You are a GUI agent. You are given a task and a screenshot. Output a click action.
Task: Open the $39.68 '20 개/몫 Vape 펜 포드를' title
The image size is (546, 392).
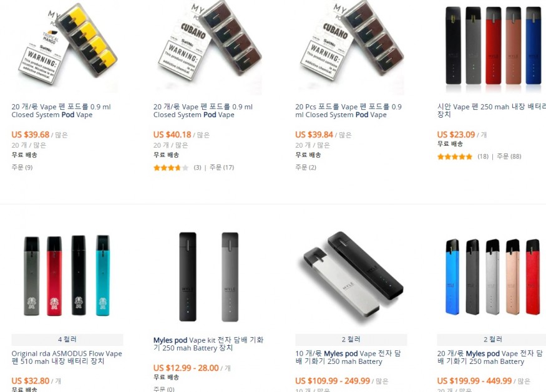[x=61, y=110]
